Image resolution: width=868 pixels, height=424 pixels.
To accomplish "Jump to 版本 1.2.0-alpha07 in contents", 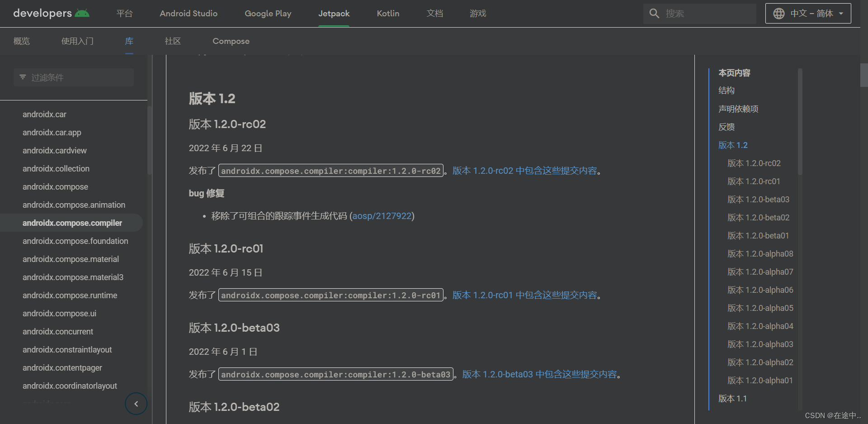I will (760, 272).
